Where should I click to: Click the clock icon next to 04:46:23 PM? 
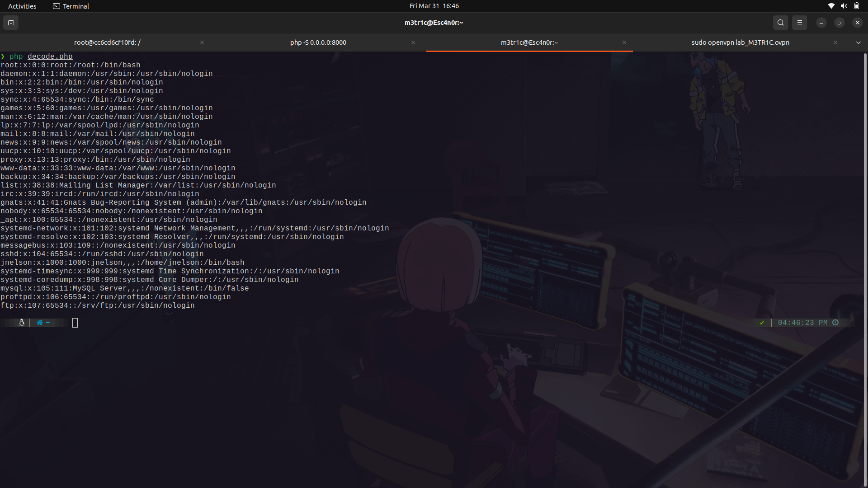pos(835,323)
